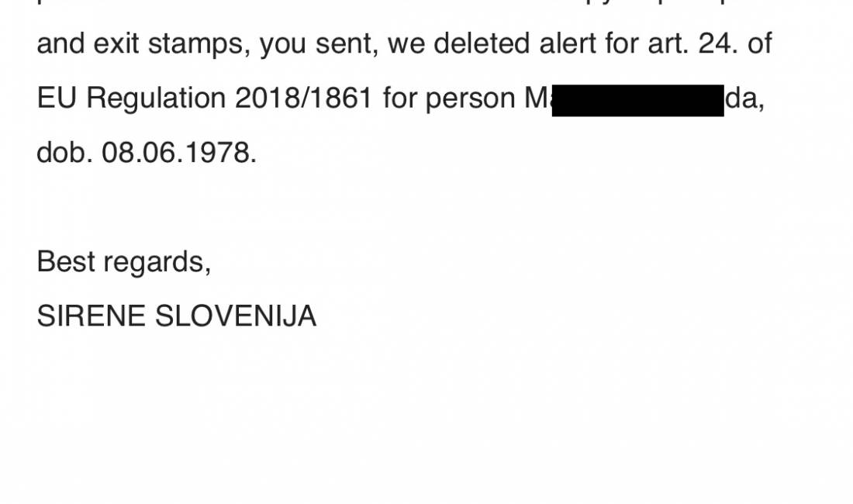Select the date 08.06.1978
Viewport: 853px width, 504px height.
tap(178, 153)
